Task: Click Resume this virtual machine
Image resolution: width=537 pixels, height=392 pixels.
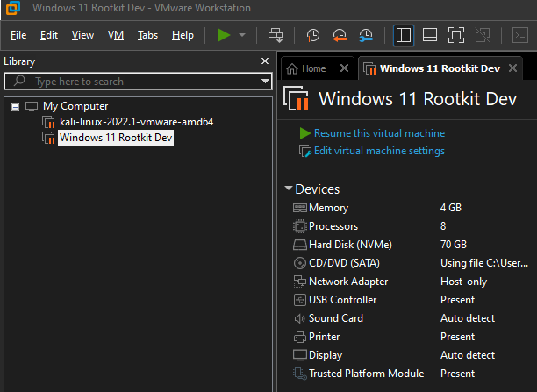Action: [379, 133]
